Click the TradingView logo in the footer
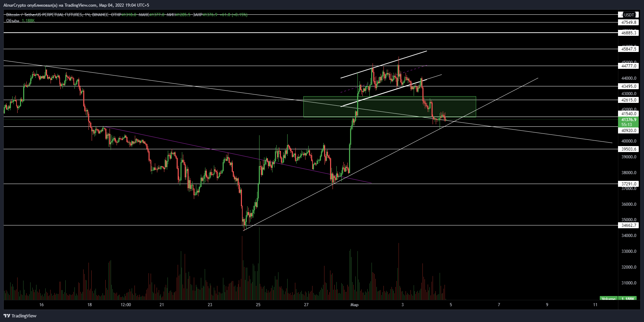644x322 pixels. pos(20,316)
